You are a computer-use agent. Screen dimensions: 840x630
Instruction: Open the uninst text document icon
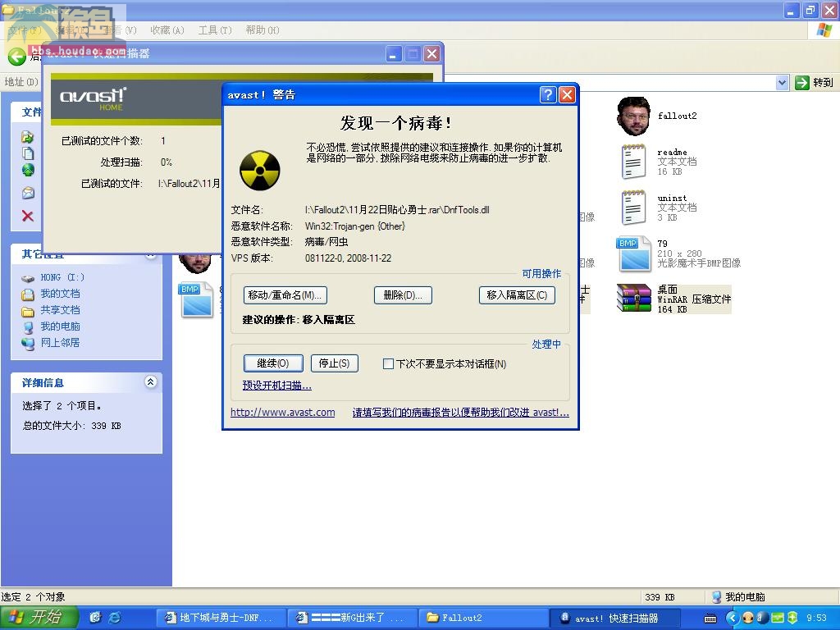[633, 208]
